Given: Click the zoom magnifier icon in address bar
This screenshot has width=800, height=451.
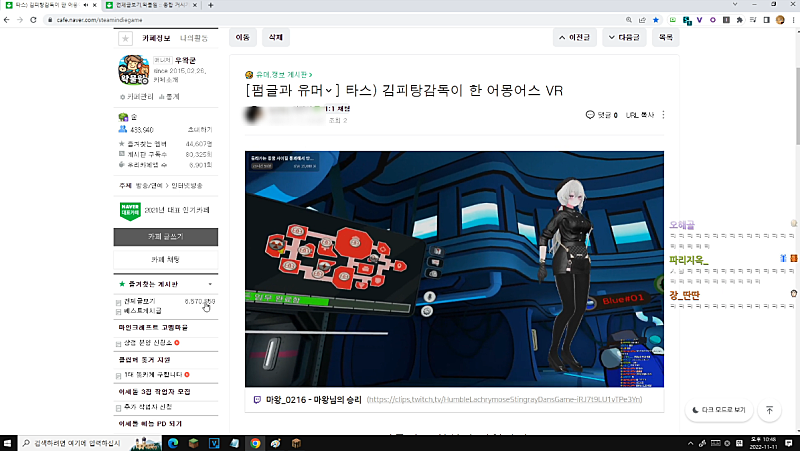Looking at the screenshot, I should coord(629,20).
